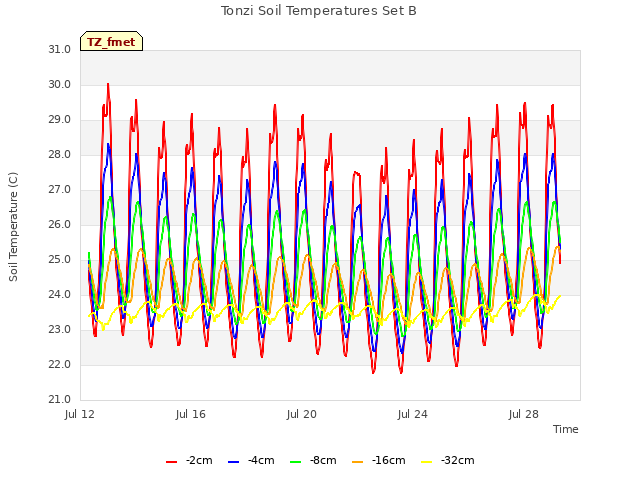The height and width of the screenshot is (480, 640).
Task: Click the 25.0 y-axis tick label
Action: (60, 260)
